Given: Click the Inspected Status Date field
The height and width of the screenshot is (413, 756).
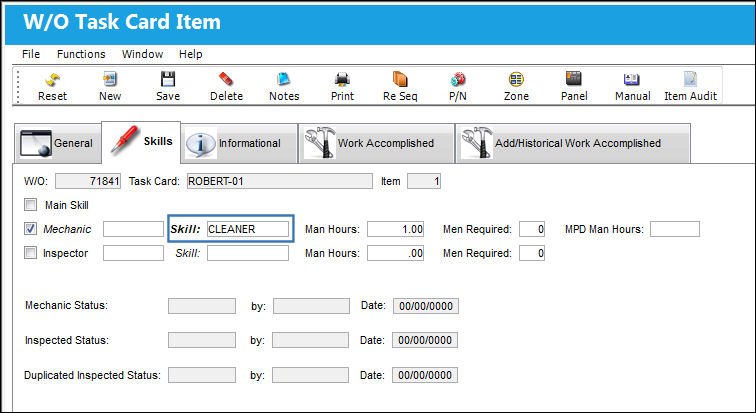Looking at the screenshot, I should pyautogui.click(x=425, y=340).
